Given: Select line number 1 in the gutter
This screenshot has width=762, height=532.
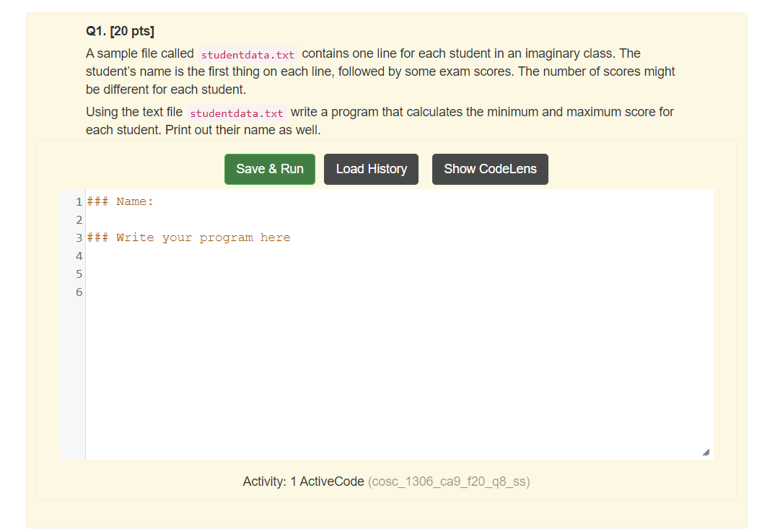Looking at the screenshot, I should pos(79,201).
